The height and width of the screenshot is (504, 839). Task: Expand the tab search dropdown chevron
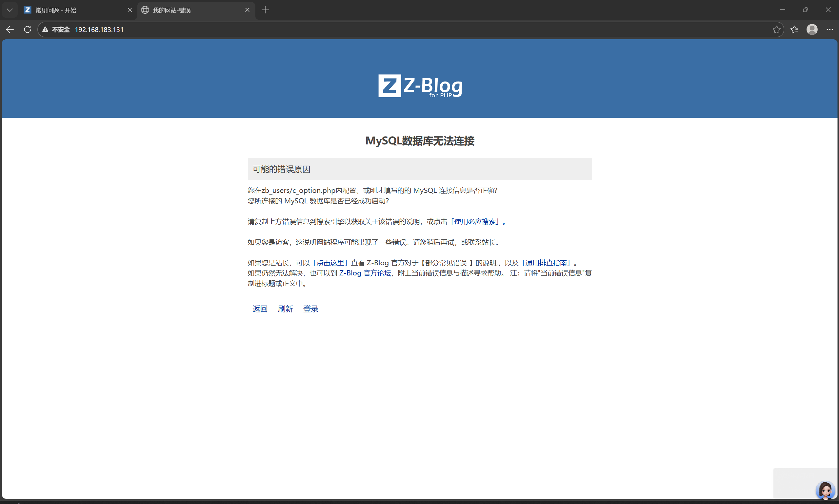tap(10, 10)
